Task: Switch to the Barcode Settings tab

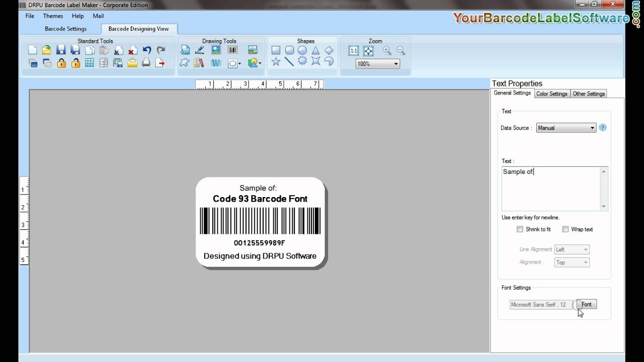Action: pyautogui.click(x=65, y=29)
